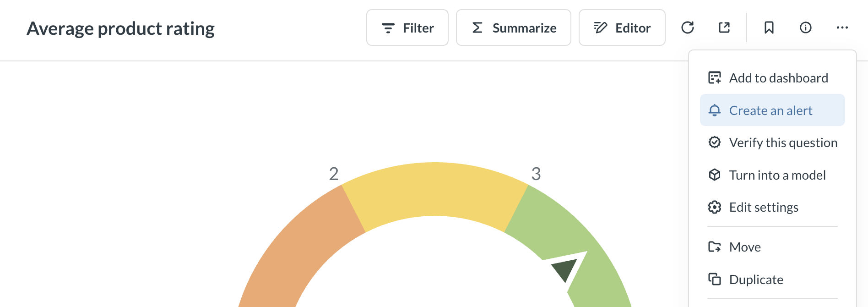Viewport: 868px width, 307px height.
Task: Click the bell icon beside Create an alert
Action: click(714, 110)
